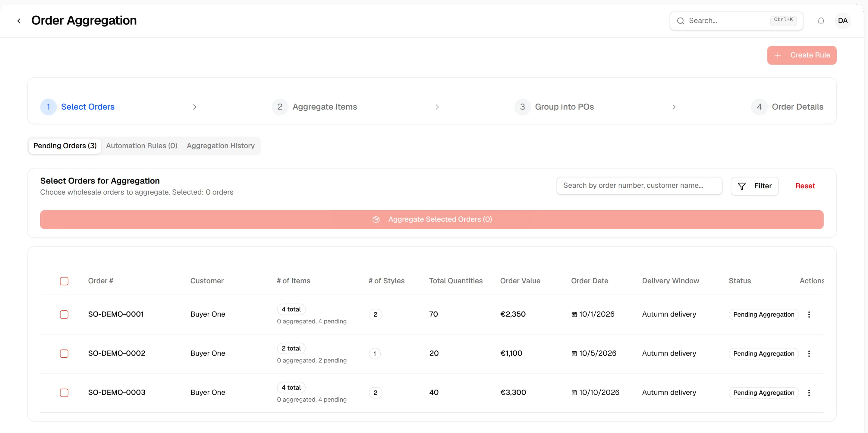Click Pending Aggregation status for SO-DEMO-0003
The height and width of the screenshot is (433, 868).
pyautogui.click(x=763, y=393)
